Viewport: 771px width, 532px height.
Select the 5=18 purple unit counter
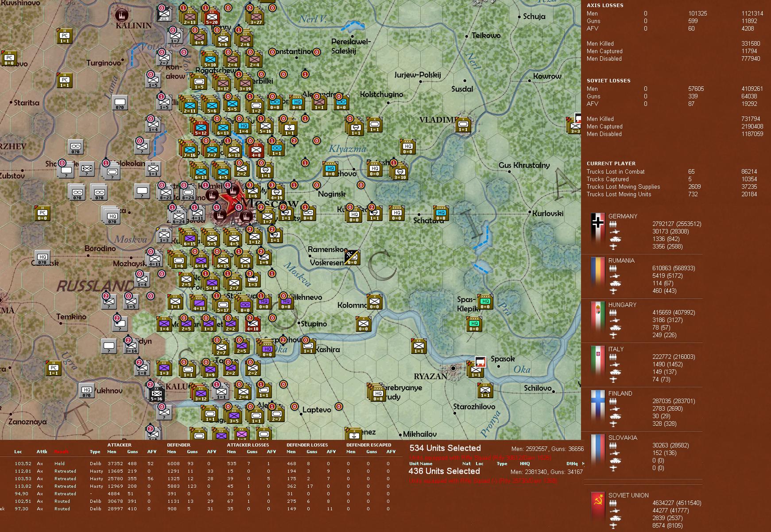pos(212,283)
